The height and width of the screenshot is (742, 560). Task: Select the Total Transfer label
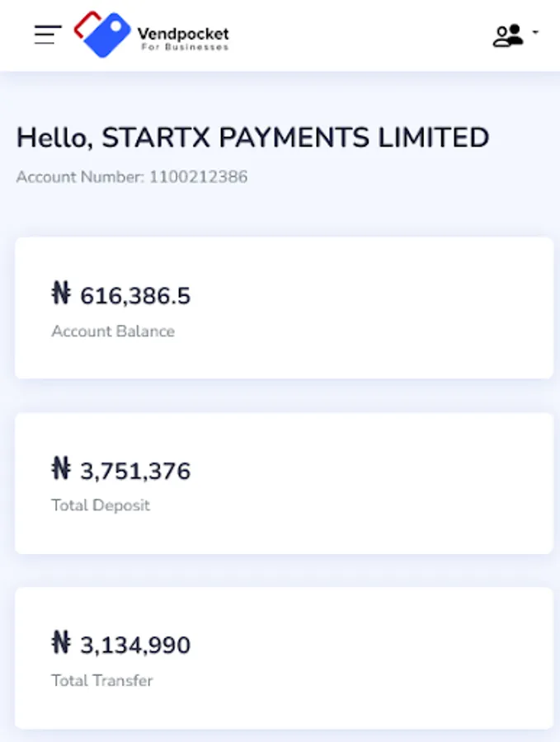(102, 680)
